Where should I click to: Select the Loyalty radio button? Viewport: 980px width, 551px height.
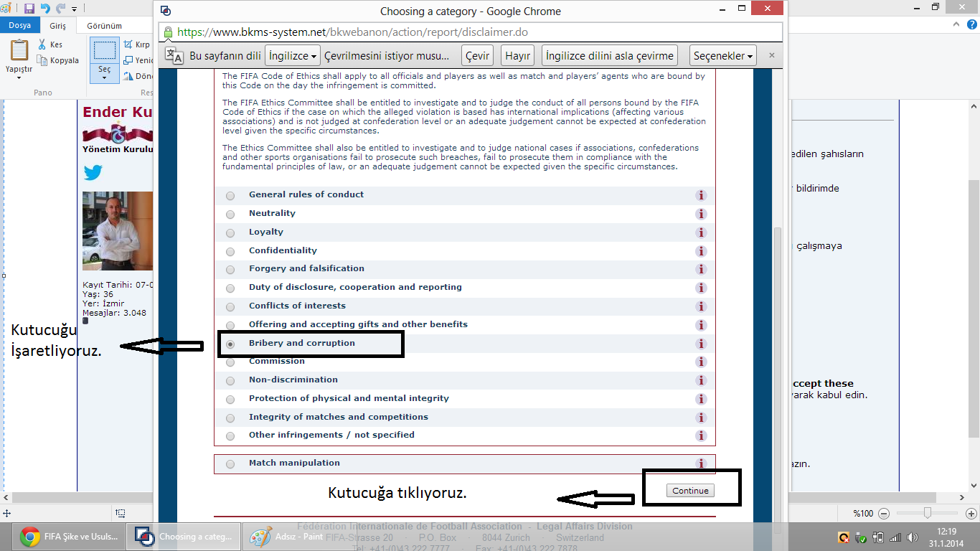tap(230, 233)
